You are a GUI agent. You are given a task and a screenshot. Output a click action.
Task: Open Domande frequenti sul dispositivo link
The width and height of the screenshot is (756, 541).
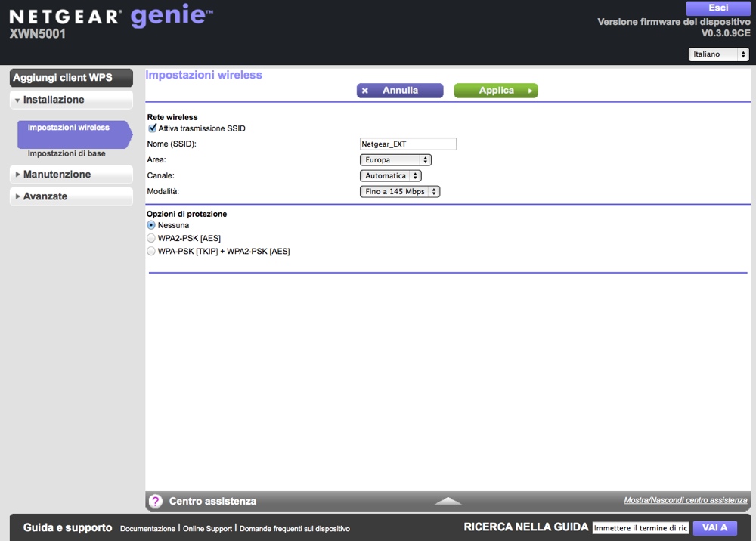tap(295, 529)
